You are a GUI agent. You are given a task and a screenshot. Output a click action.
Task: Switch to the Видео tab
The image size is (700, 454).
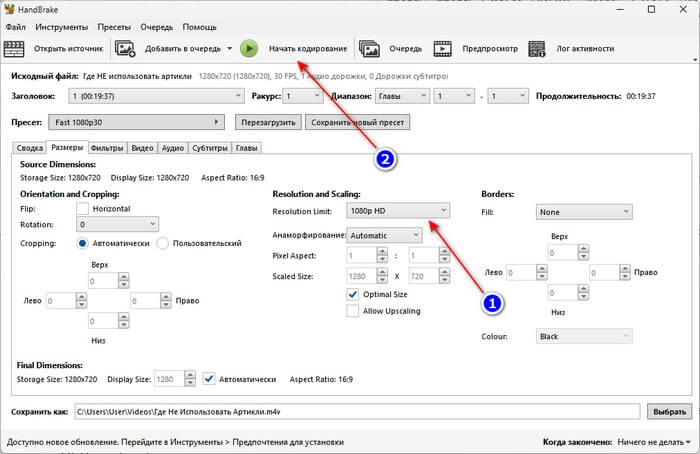pyautogui.click(x=142, y=148)
